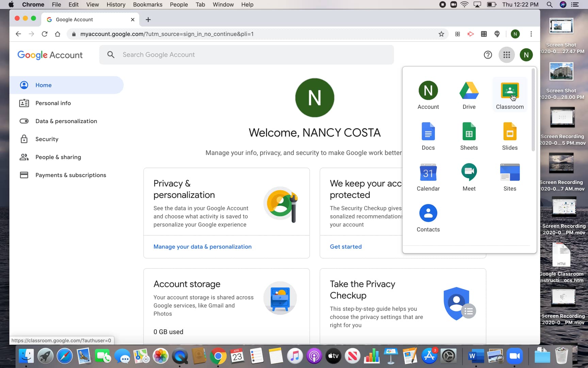Open the Chrome browser options three-dot menu
588x368 pixels.
tap(531, 34)
